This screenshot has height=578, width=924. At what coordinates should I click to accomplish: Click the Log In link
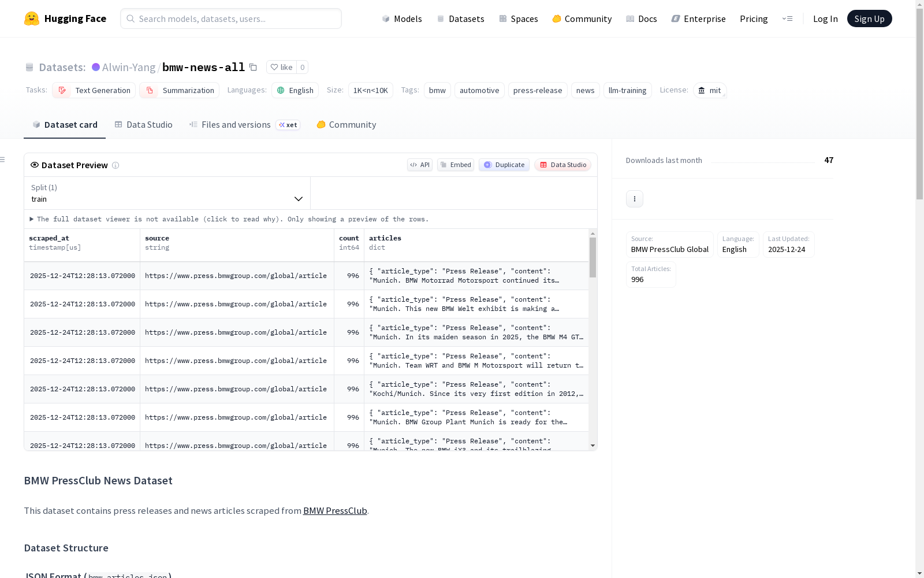tap(825, 18)
